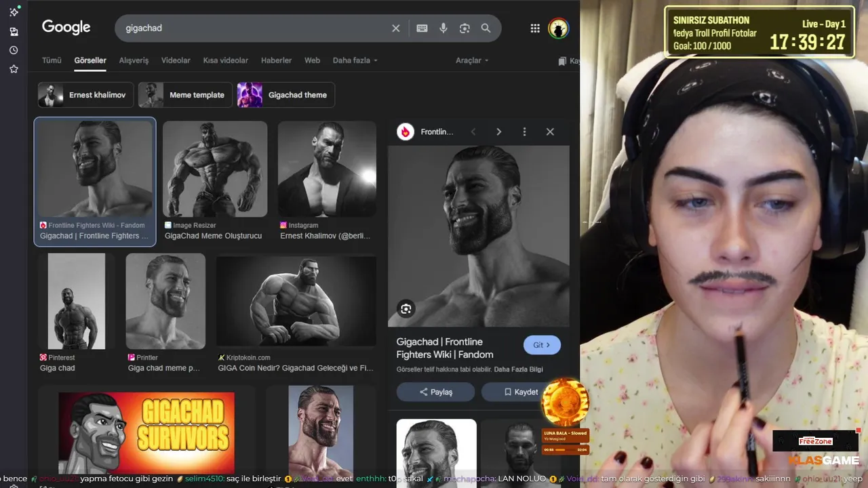Click the Kaydedilenler bookmark icon at right
Screen dimensions: 868x488
562,61
